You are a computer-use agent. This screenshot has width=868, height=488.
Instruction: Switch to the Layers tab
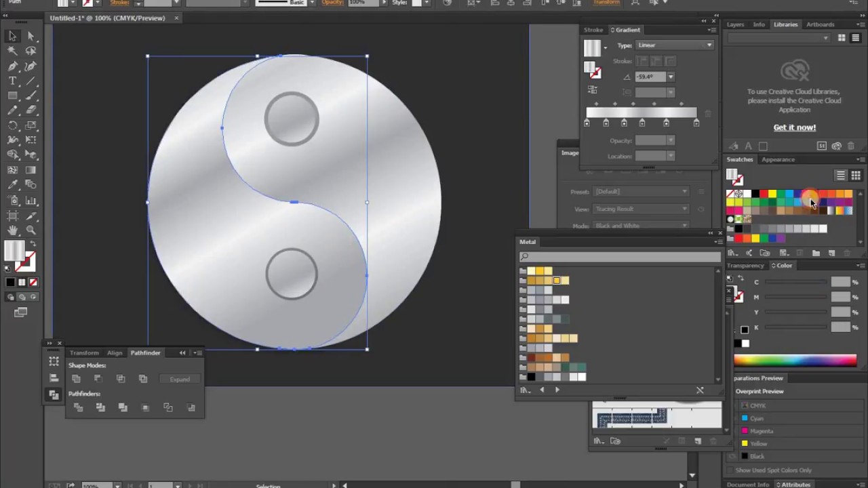[x=736, y=24]
